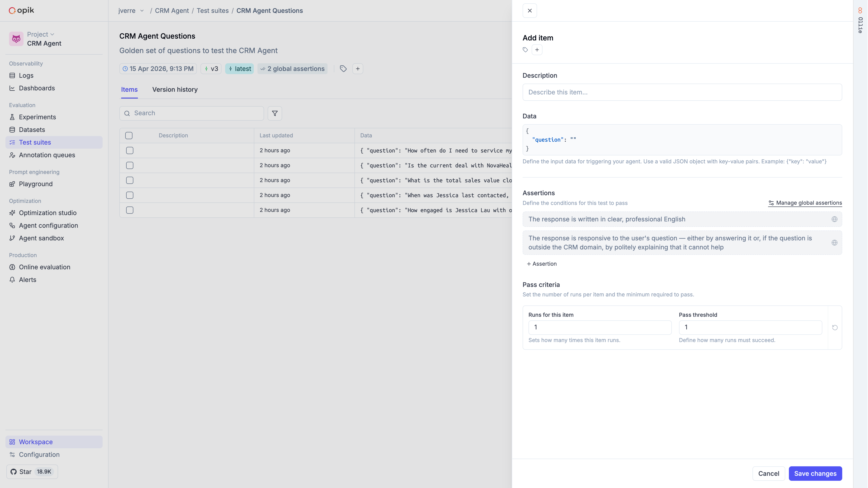
Task: Click the tag icon next to global assertions
Action: click(343, 68)
